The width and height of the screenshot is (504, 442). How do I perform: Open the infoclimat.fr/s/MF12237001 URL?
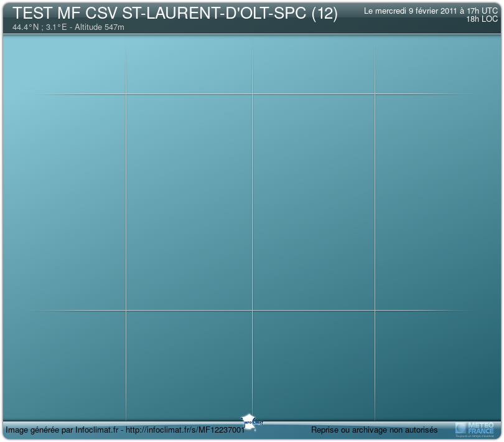[x=186, y=430]
